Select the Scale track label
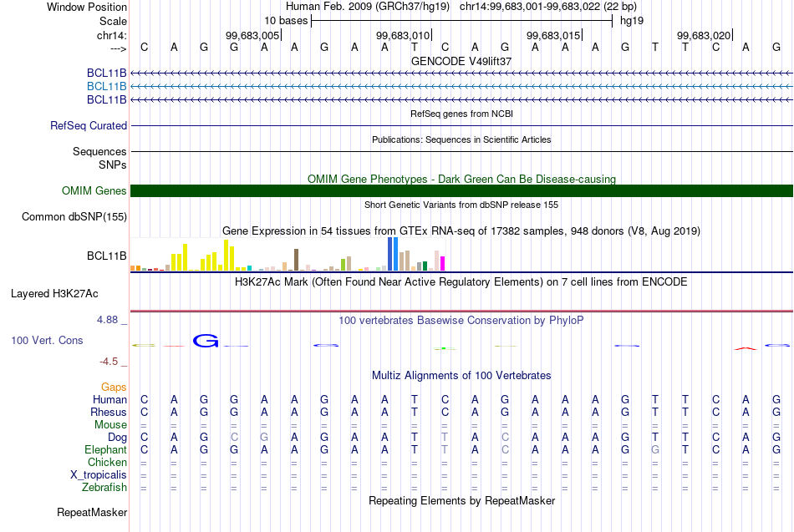Screen dimensions: 794x532 [x=113, y=21]
